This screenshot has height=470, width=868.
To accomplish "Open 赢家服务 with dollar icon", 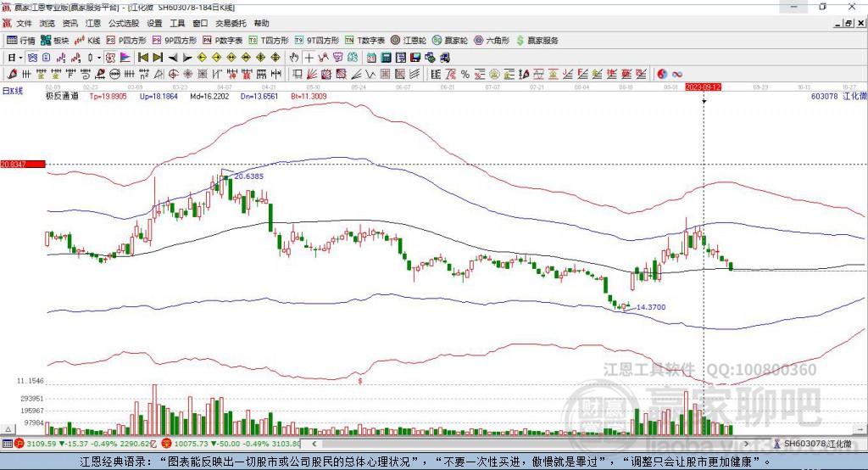I will [537, 41].
